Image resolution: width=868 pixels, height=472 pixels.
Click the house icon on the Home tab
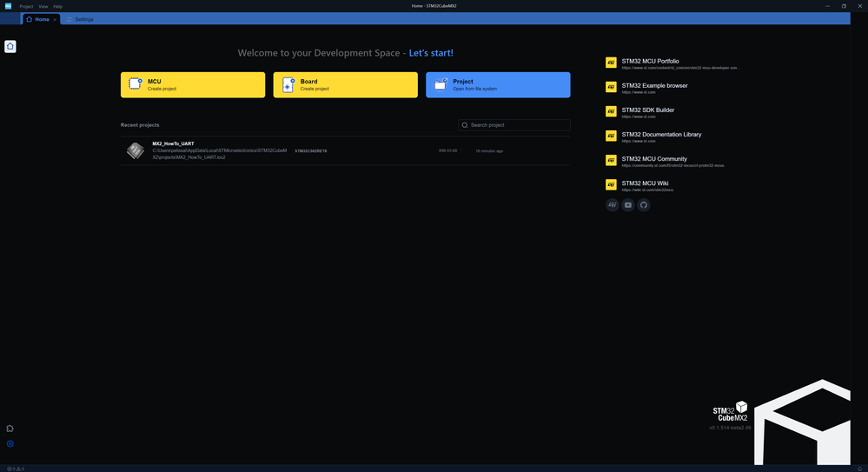pyautogui.click(x=30, y=19)
